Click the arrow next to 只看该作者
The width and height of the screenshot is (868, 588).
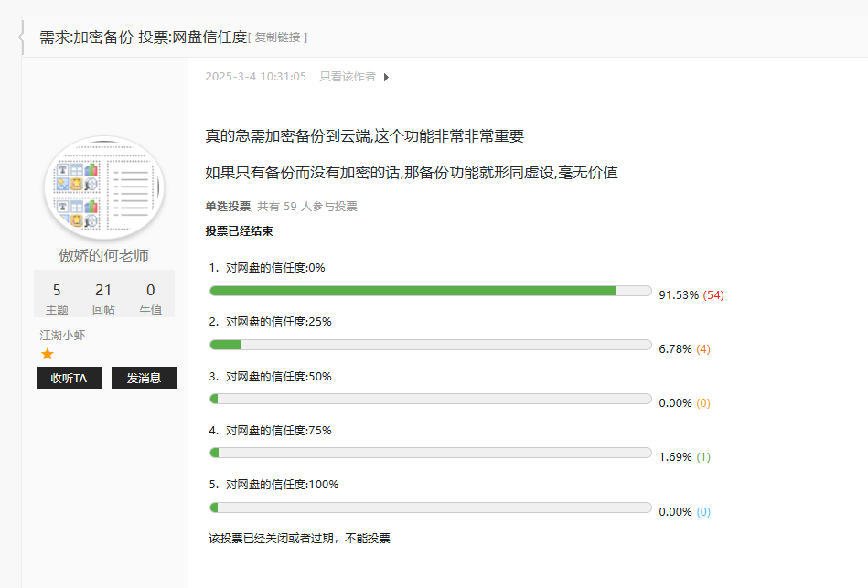click(386, 77)
